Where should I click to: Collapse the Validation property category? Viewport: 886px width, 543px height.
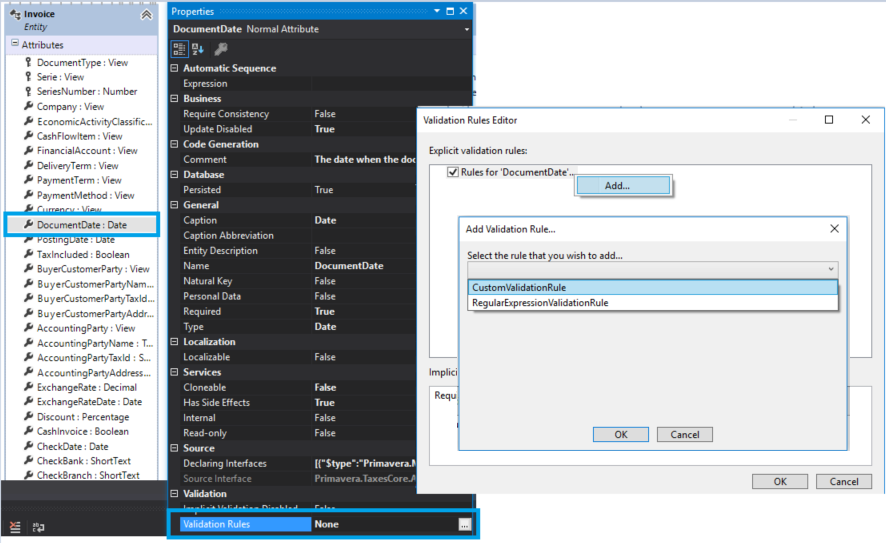pos(175,494)
